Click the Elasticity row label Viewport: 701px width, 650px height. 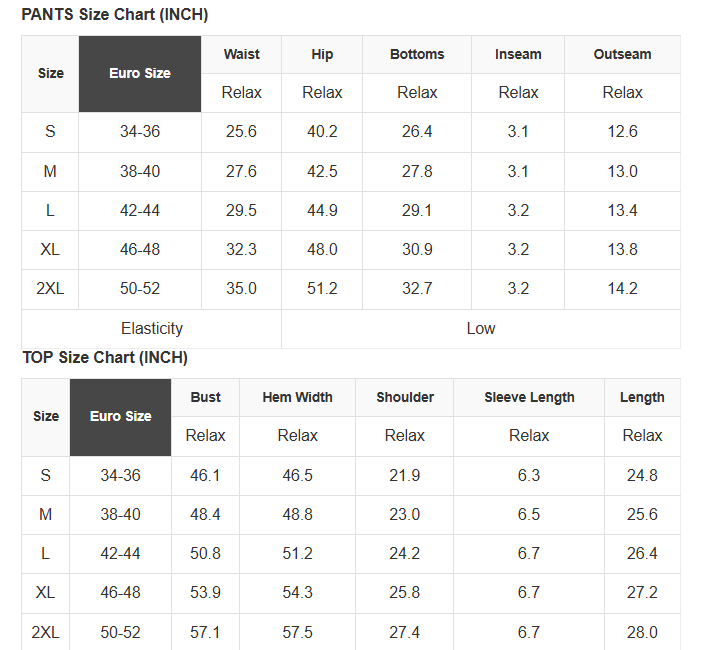tap(152, 328)
